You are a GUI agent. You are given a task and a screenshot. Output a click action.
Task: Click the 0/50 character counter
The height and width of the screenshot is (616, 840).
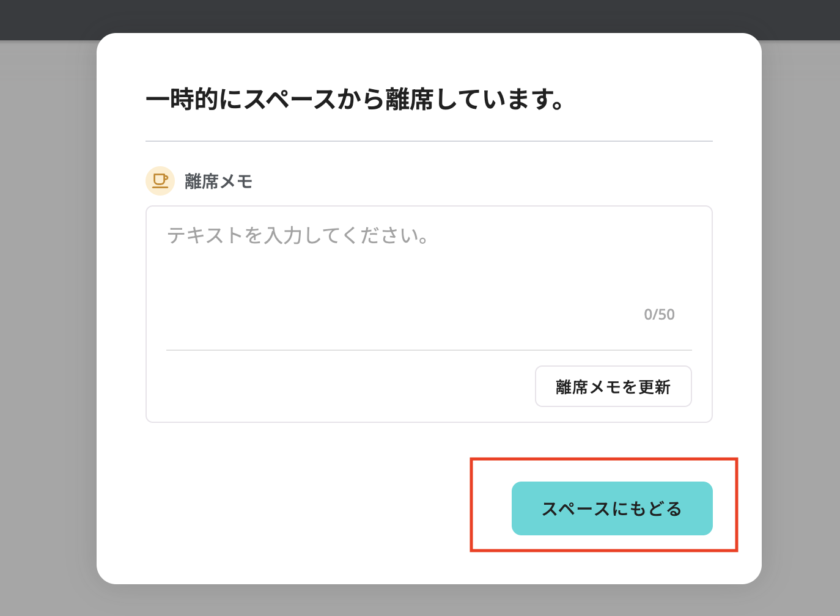click(658, 314)
